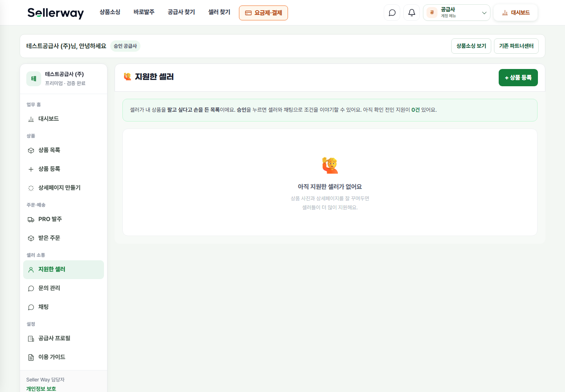Image resolution: width=565 pixels, height=392 pixels.
Task: Click the 테스트공급사 (주) sidebar profile name
Action: click(x=64, y=74)
